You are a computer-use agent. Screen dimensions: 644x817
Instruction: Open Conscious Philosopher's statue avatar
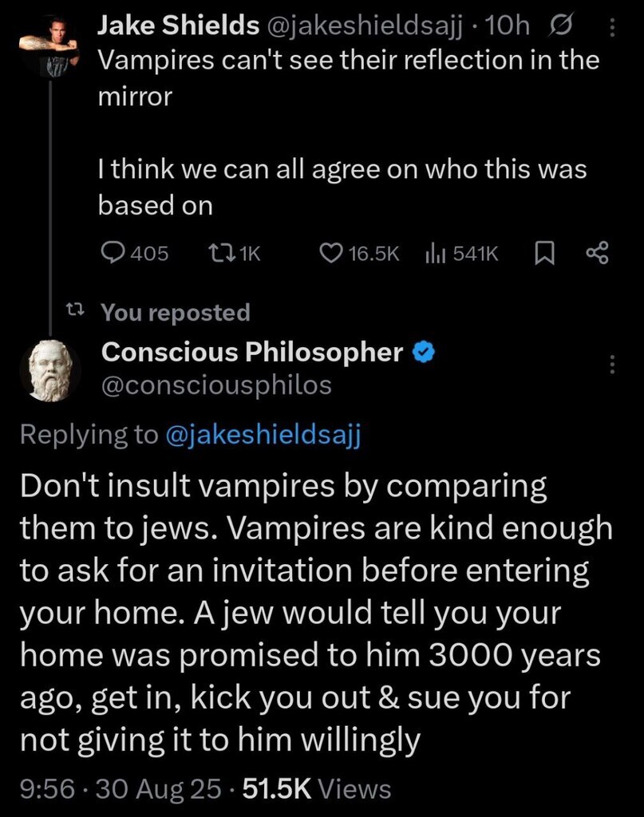(50, 370)
